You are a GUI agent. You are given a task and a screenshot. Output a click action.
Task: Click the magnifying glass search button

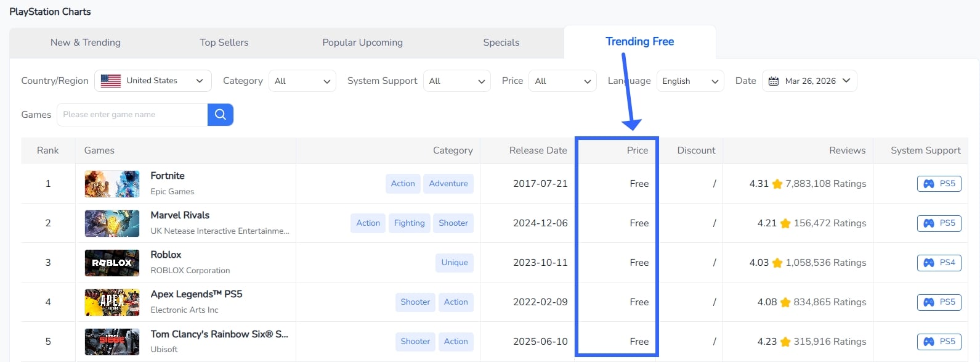point(221,115)
